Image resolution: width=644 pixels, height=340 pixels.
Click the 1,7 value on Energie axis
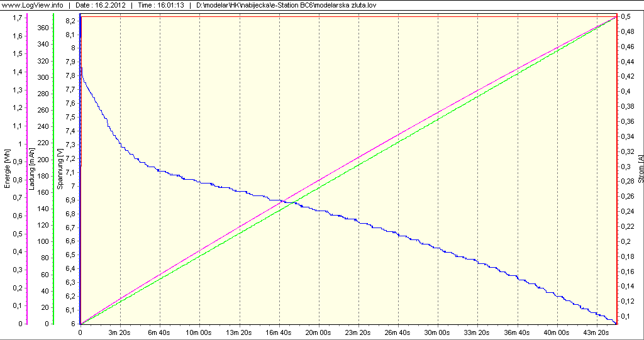click(x=18, y=18)
